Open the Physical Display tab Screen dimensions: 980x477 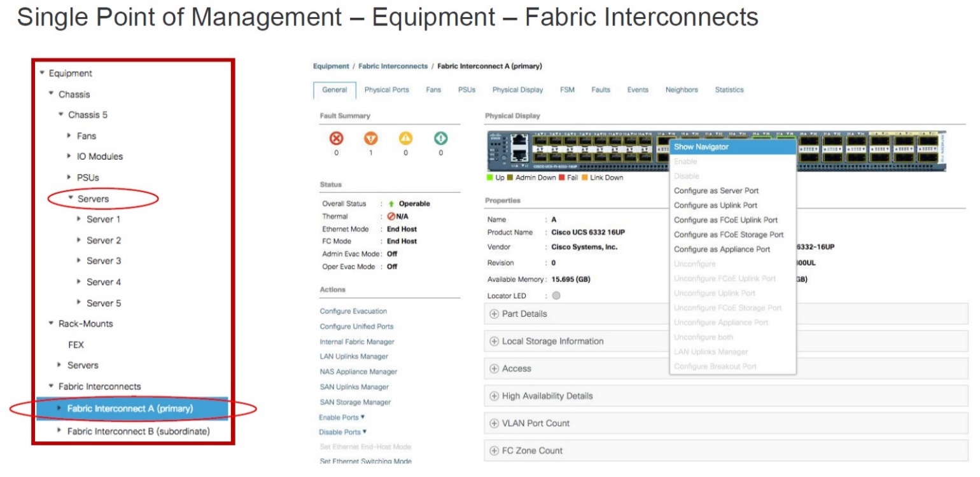click(518, 90)
